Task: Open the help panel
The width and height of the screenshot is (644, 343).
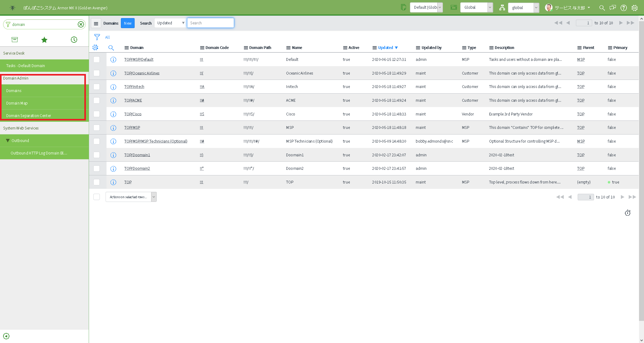Action: point(624,7)
